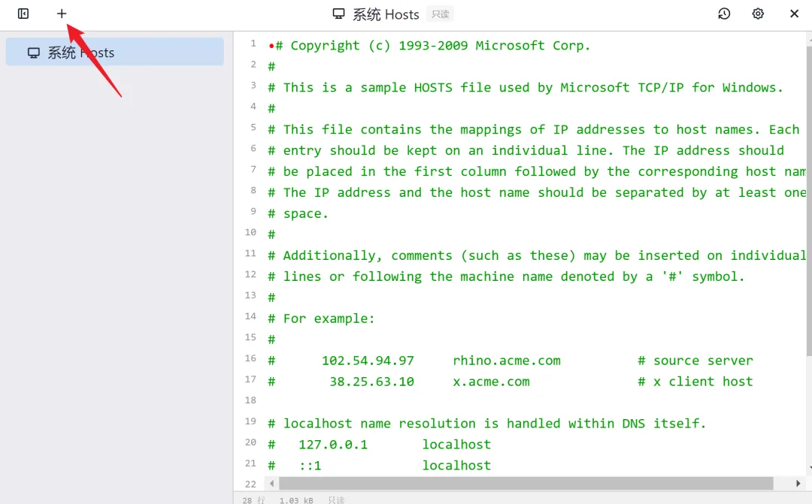Screen dimensions: 812x504
Task: Click 'entry should be kept' line 6
Action: click(526, 150)
